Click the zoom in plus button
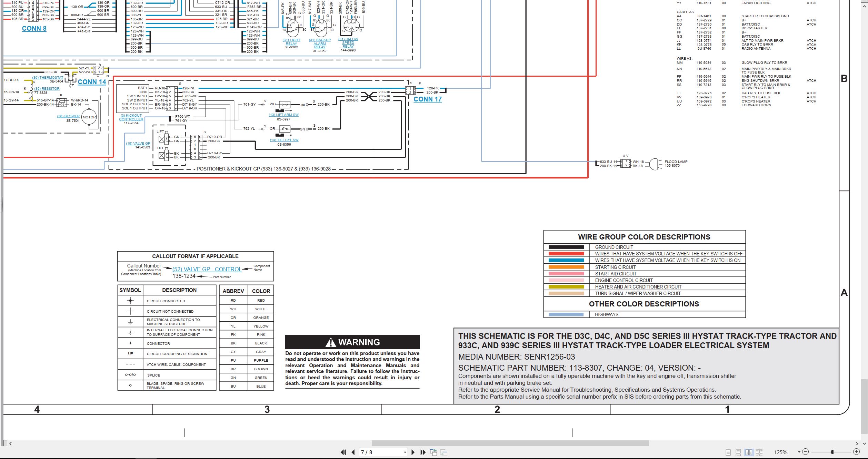This screenshot has height=459, width=868. pyautogui.click(x=856, y=452)
